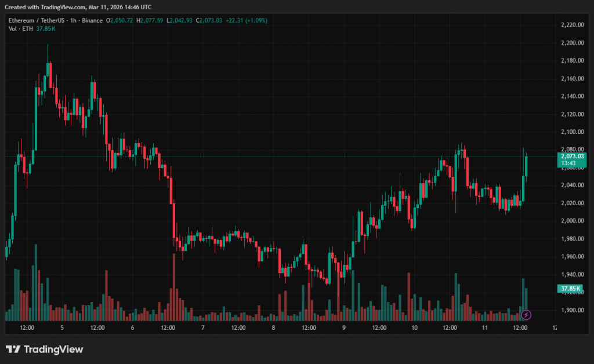This screenshot has width=594, height=364.
Task: Click the Created with TradingView.com text
Action: [x=78, y=7]
